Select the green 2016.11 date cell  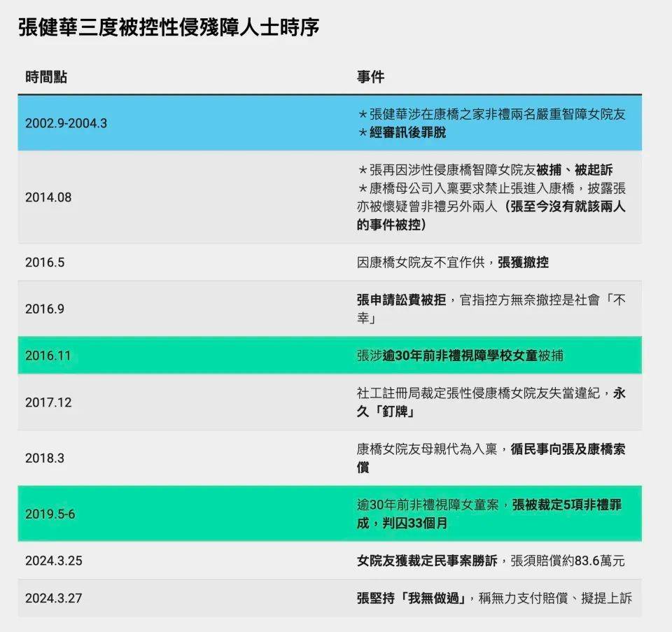click(x=48, y=356)
